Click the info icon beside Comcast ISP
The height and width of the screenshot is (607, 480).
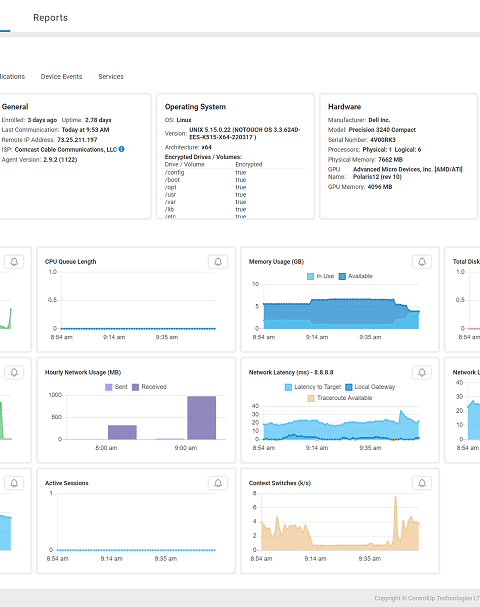tap(122, 149)
